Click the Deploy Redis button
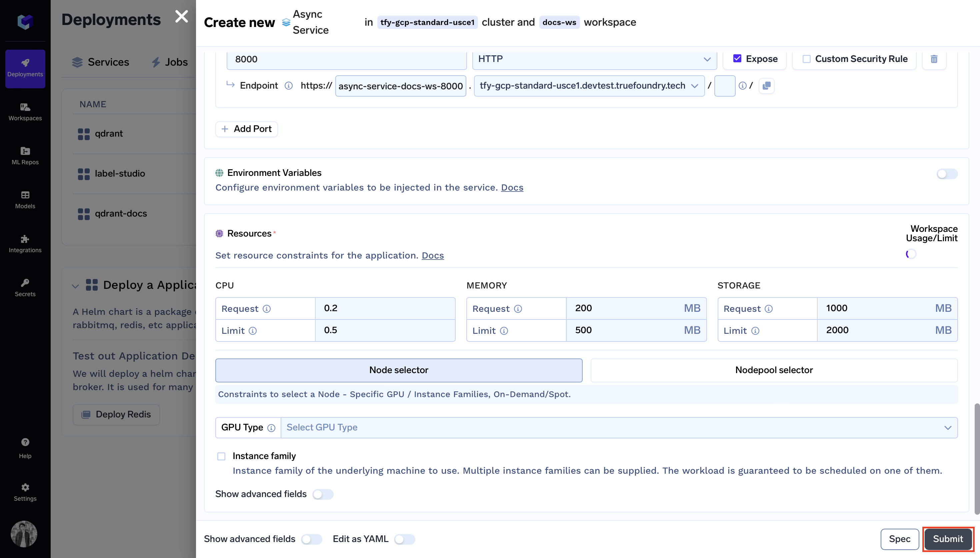This screenshot has height=558, width=980. coord(116,415)
